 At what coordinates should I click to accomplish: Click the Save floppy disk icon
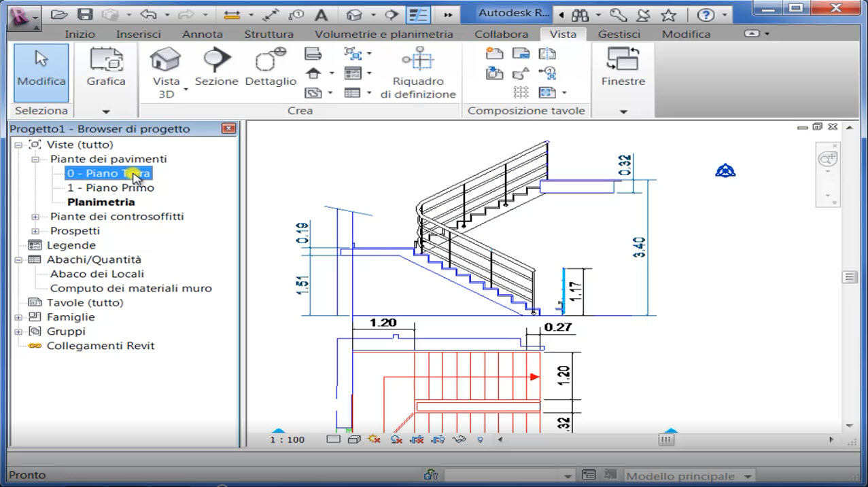coord(85,14)
